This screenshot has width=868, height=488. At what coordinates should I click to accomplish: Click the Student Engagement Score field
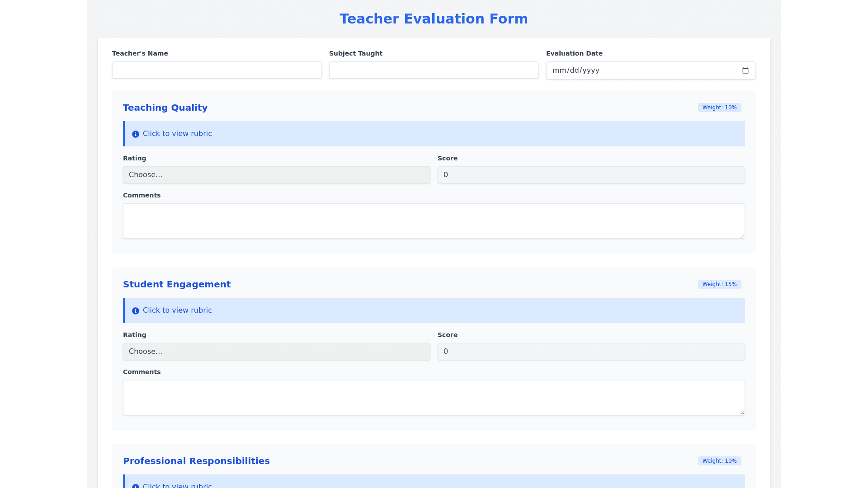(591, 352)
